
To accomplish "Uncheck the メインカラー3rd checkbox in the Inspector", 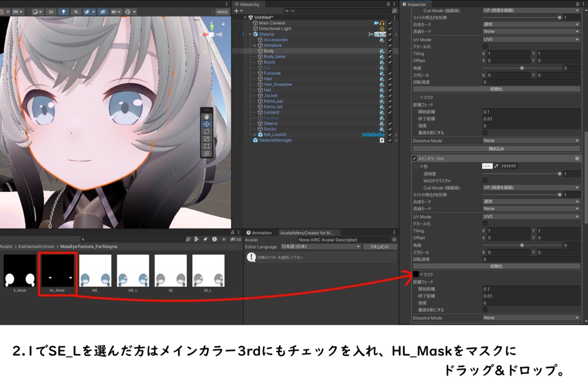I will 414,158.
